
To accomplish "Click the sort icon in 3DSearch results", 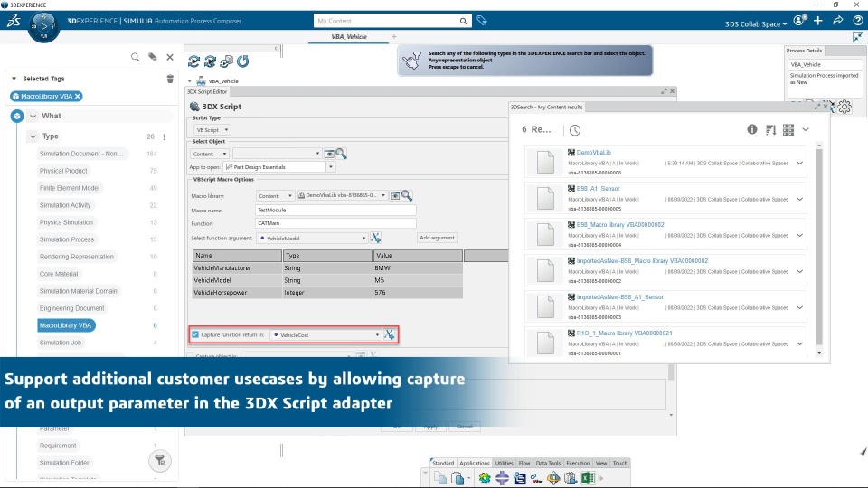I will pyautogui.click(x=770, y=129).
